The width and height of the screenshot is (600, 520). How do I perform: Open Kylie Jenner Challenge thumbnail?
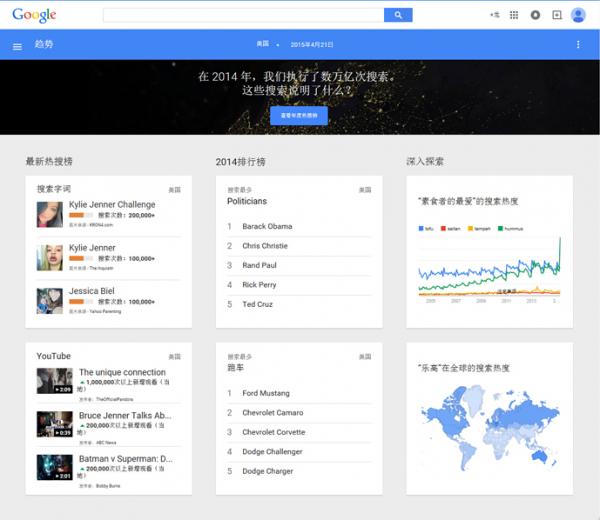click(x=50, y=214)
